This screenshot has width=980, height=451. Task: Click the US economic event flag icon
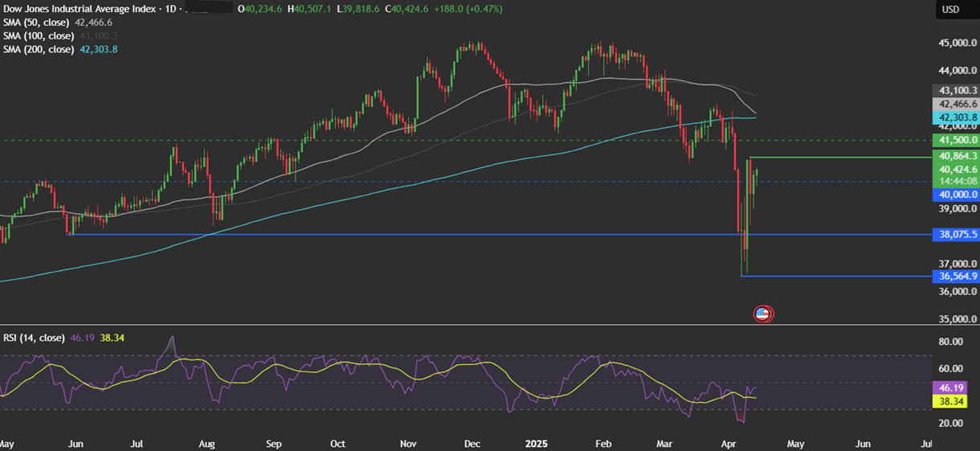[762, 314]
